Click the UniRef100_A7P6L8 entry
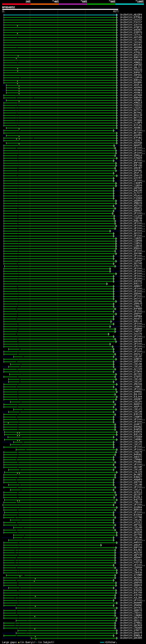The width and height of the screenshot is (146, 644). pyautogui.click(x=131, y=53)
